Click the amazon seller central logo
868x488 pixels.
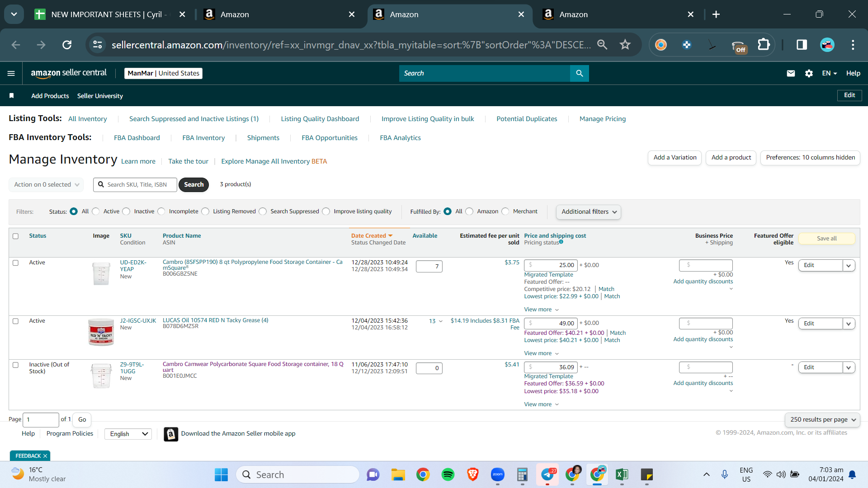pyautogui.click(x=69, y=73)
